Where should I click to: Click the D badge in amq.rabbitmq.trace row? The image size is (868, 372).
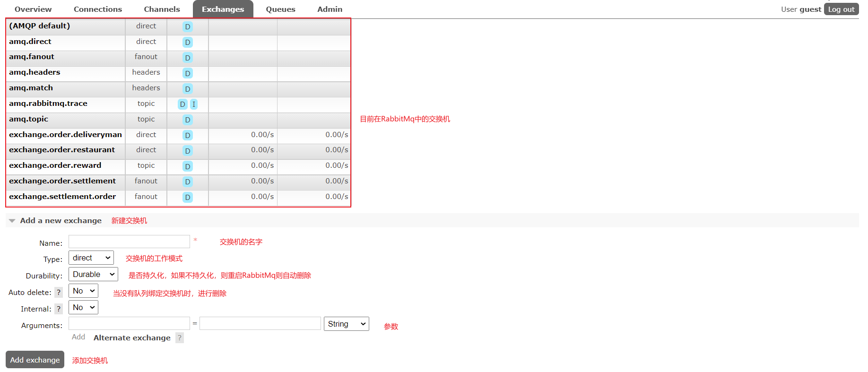(182, 104)
